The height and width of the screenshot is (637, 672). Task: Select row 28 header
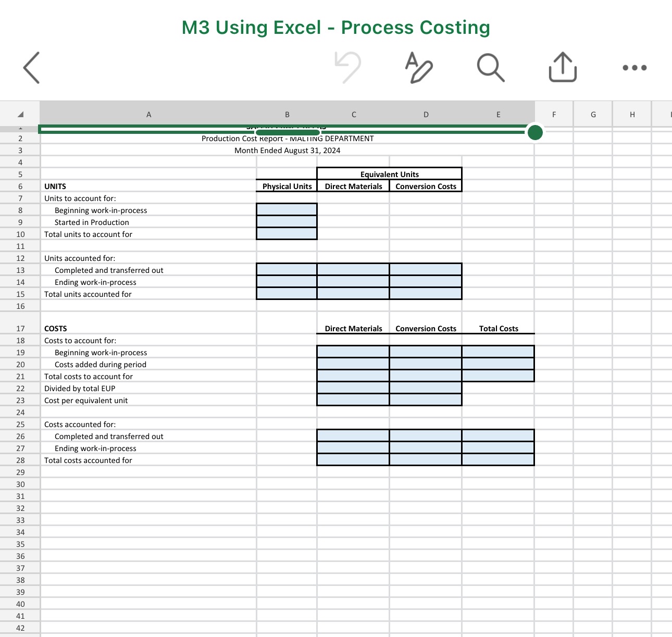point(20,460)
